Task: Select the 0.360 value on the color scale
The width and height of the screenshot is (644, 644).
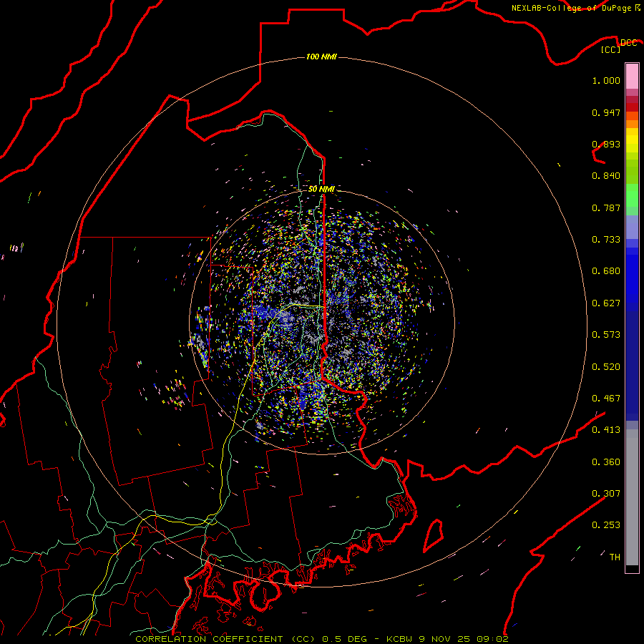Action: [x=606, y=462]
